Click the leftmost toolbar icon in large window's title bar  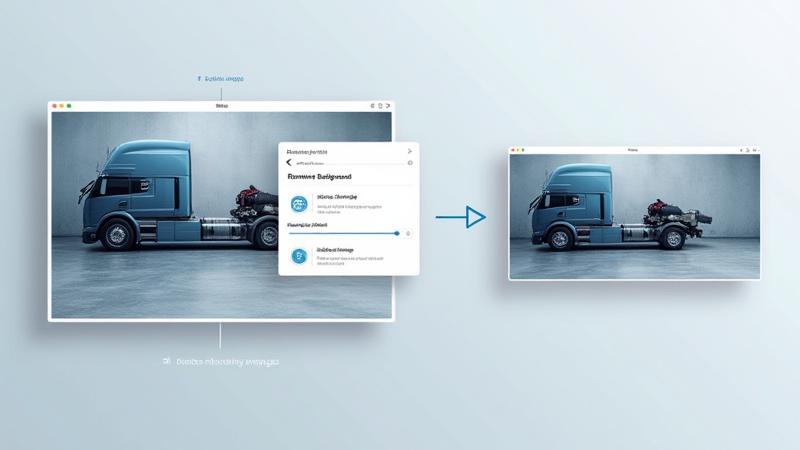pyautogui.click(x=372, y=106)
